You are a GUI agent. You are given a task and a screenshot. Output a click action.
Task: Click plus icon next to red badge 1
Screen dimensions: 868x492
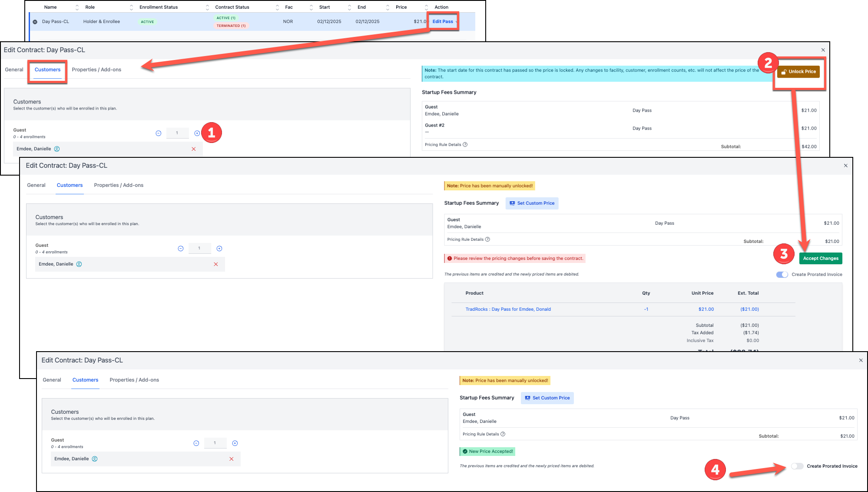tap(197, 133)
